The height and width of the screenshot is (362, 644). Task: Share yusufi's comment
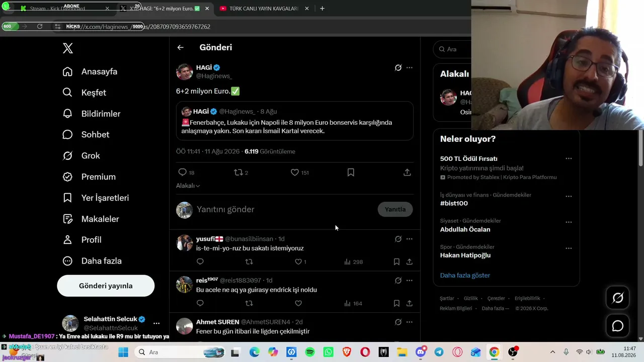(410, 261)
